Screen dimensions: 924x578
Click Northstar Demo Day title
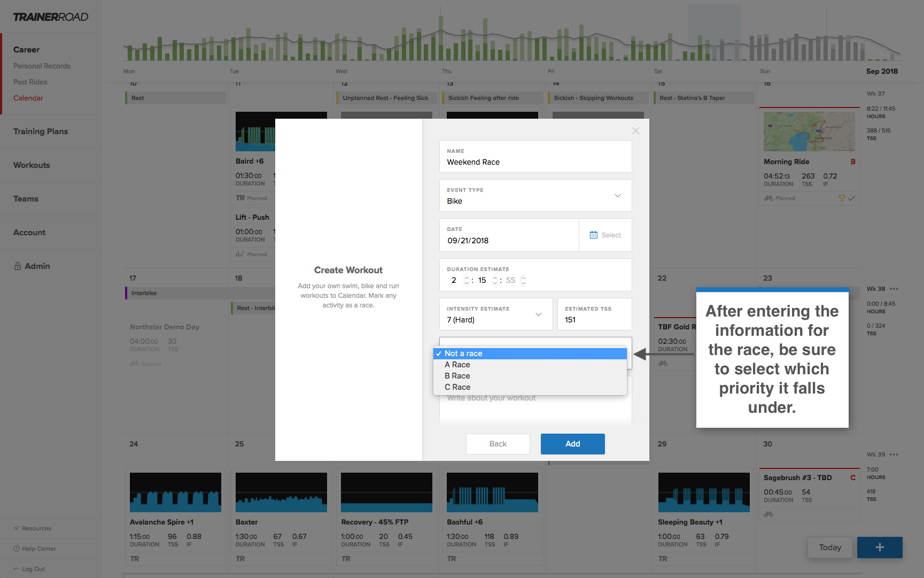click(x=165, y=327)
